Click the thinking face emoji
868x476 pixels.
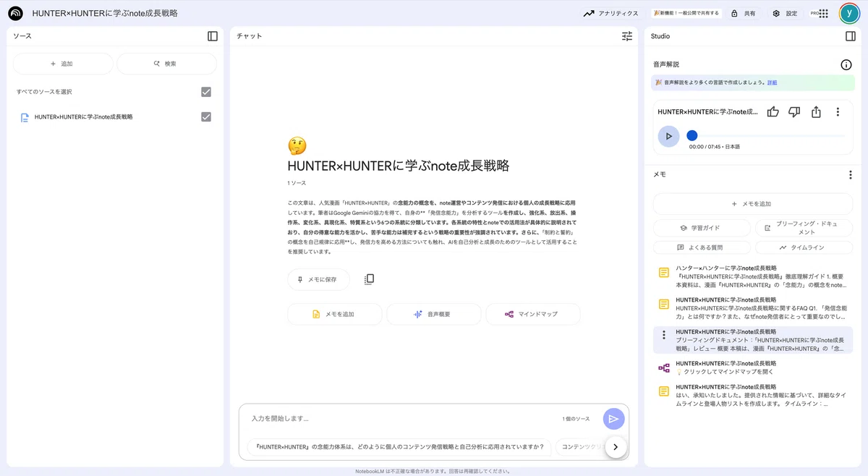297,146
